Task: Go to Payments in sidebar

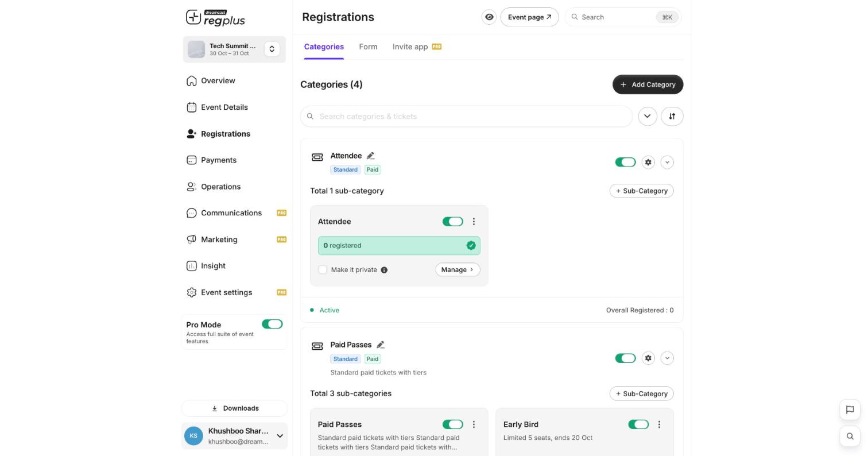Action: pyautogui.click(x=218, y=160)
